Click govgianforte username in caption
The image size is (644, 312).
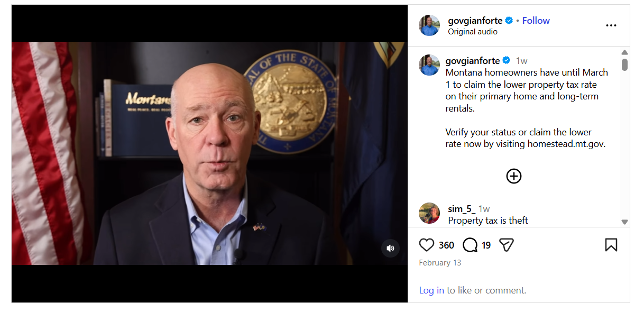click(x=473, y=60)
